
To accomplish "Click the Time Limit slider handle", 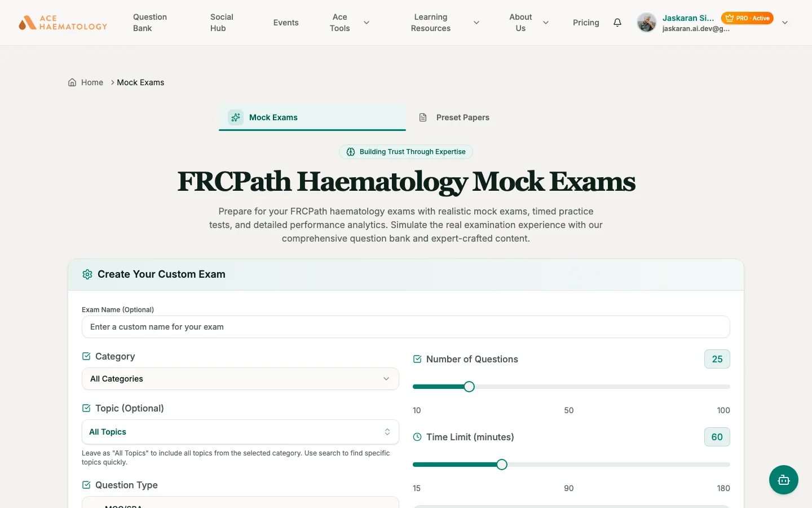I will tap(502, 465).
